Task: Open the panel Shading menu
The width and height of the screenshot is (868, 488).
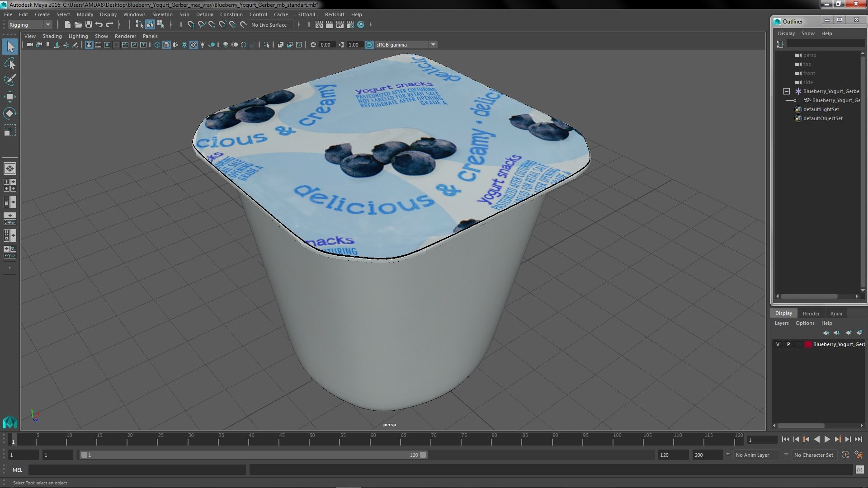Action: tap(52, 36)
